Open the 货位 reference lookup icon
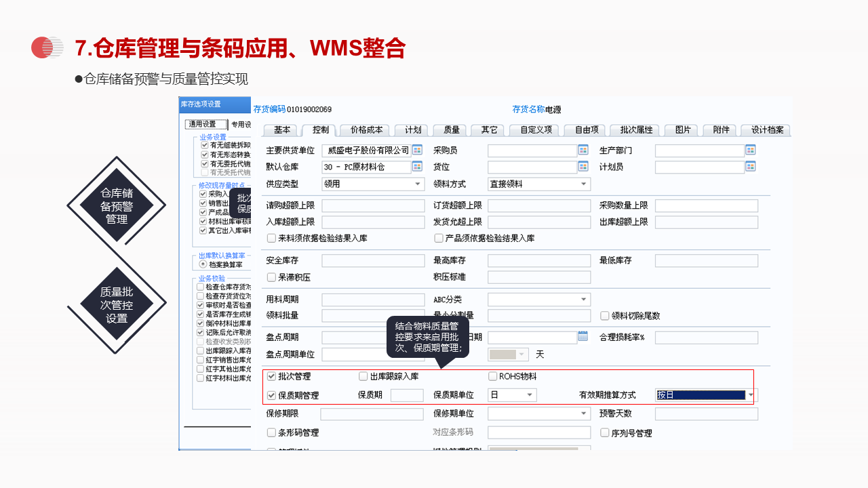868x488 pixels. click(x=583, y=166)
